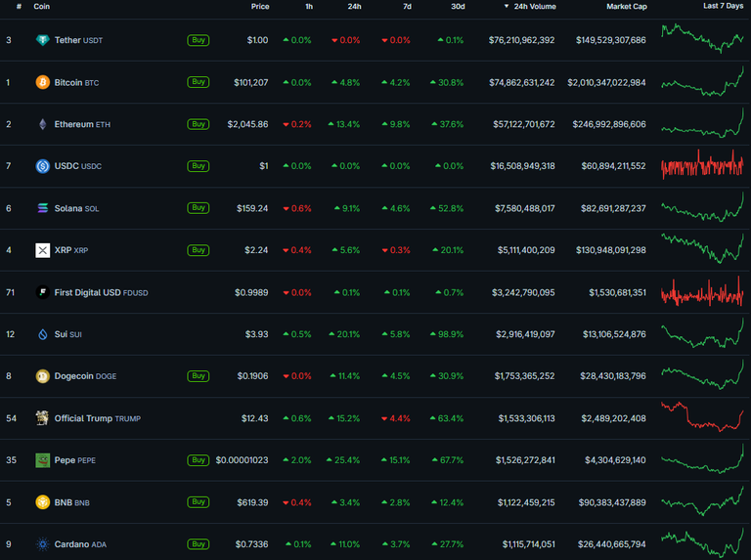Open the Ethereum ETH coin link

coord(82,124)
